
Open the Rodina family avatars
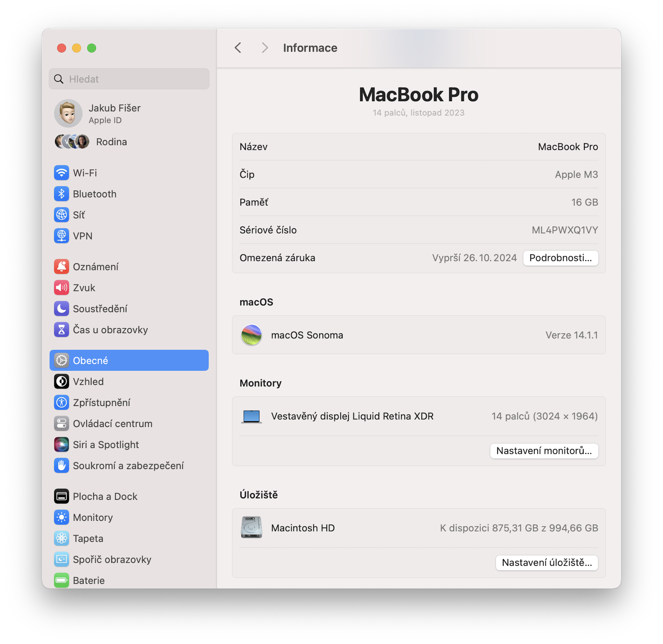click(x=72, y=142)
